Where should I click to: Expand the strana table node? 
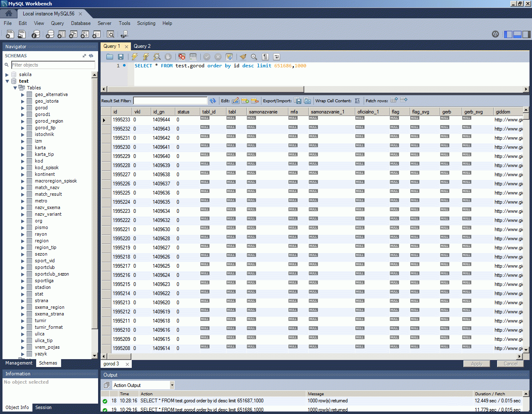(x=23, y=301)
